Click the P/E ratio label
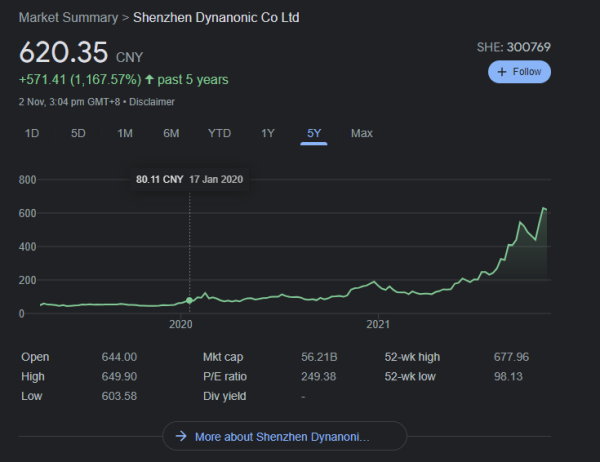The width and height of the screenshot is (600, 462). tap(225, 377)
